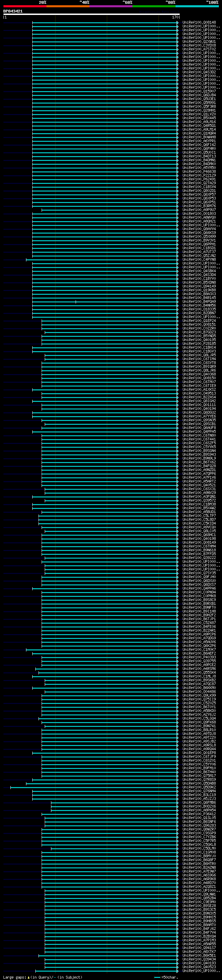Click label UniRef100_C9SGP9
The image size is (222, 980).
point(199,833)
